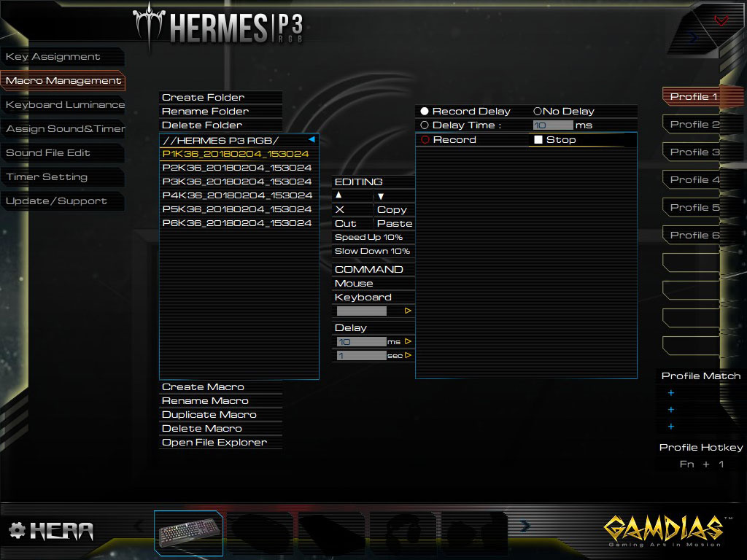Click the keyboard command input field
Viewport: 747px width, 560px height.
[362, 311]
